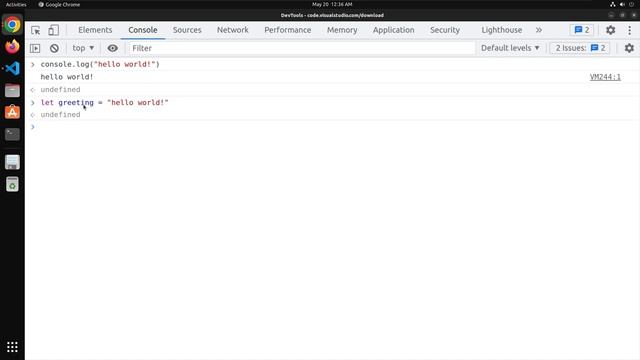This screenshot has height=360, width=640.
Task: Focus the empty console prompt line
Action: tap(333, 127)
